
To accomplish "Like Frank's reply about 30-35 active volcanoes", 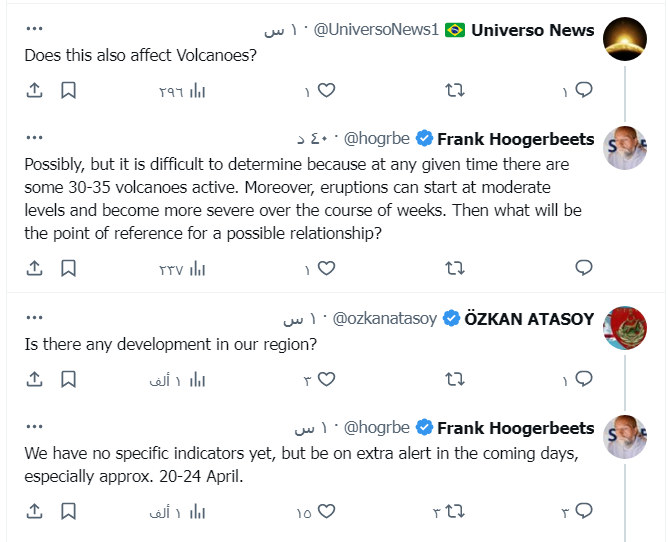I will click(x=326, y=268).
